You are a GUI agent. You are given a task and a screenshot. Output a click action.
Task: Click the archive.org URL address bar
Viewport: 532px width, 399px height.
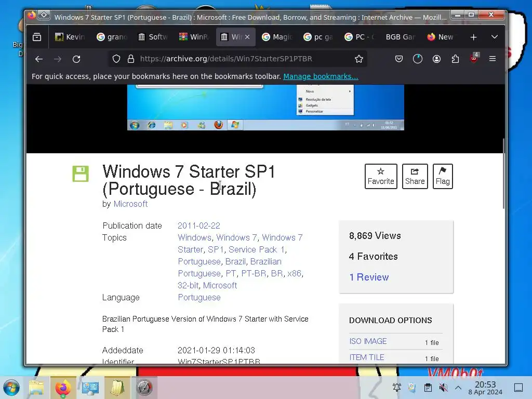(237, 59)
